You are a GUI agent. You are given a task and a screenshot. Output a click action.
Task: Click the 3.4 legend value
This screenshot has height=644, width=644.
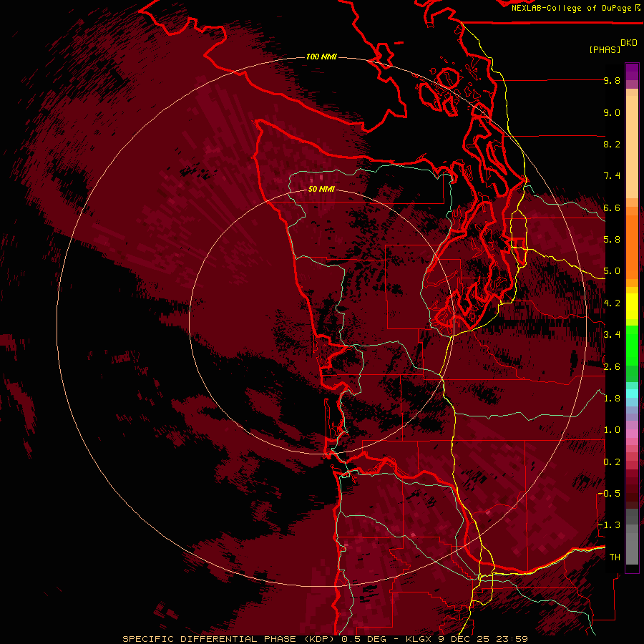pyautogui.click(x=612, y=335)
